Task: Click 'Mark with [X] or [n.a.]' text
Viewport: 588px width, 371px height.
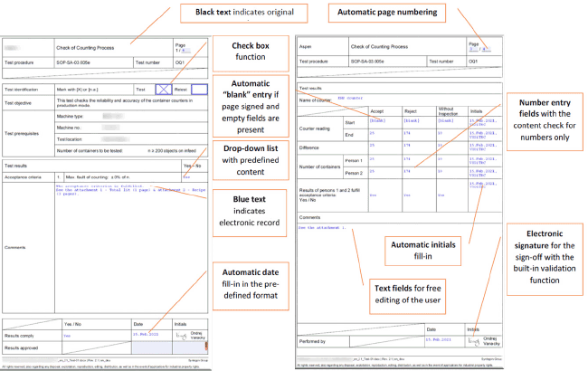Action: tap(77, 90)
